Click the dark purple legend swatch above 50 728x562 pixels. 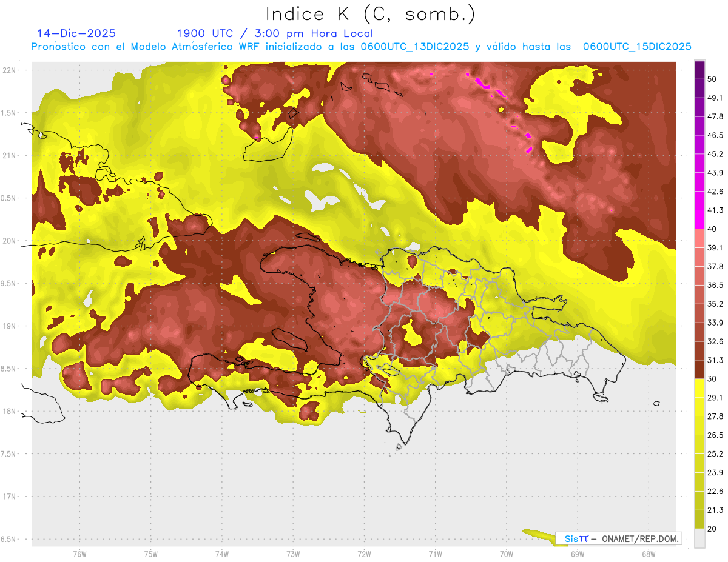(699, 71)
